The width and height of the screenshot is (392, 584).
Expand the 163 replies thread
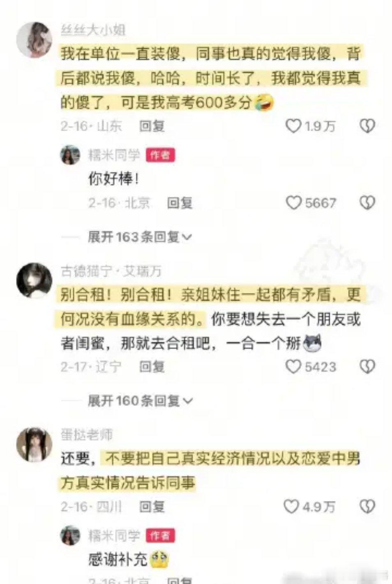click(139, 237)
